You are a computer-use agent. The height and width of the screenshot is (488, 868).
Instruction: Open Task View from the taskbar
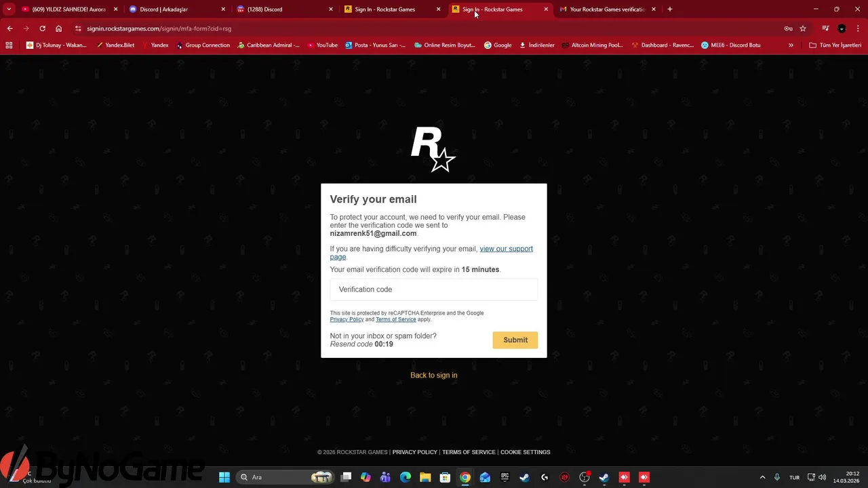tap(346, 477)
